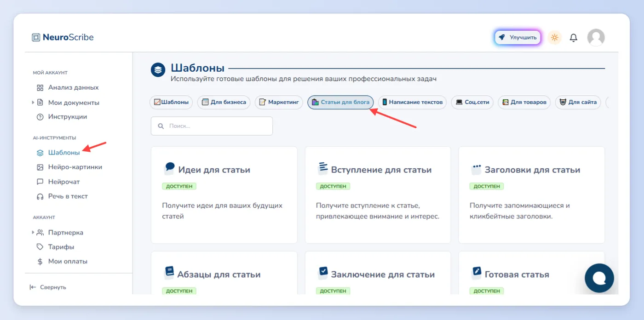
Task: Open the notifications bell
Action: [x=573, y=38]
